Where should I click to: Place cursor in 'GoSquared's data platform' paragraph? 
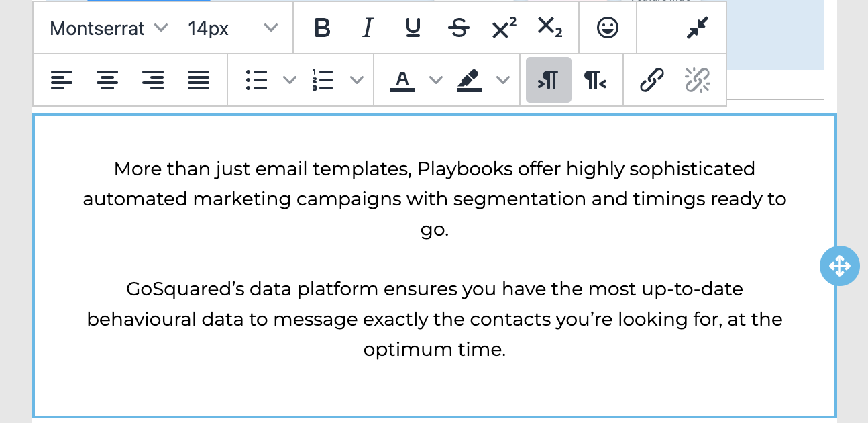435,320
